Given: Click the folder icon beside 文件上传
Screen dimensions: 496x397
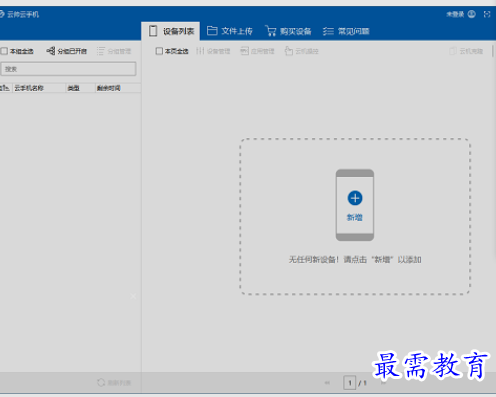Looking at the screenshot, I should (x=212, y=31).
